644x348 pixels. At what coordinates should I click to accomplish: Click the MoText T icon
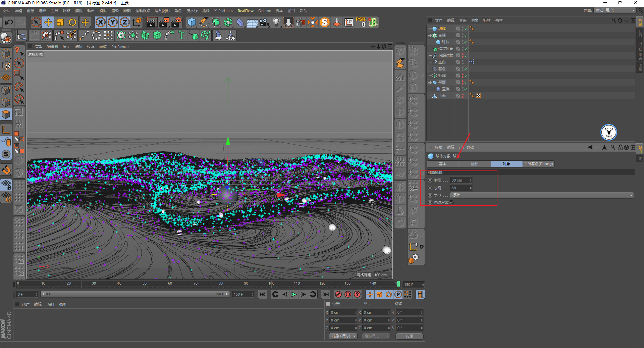point(181,36)
